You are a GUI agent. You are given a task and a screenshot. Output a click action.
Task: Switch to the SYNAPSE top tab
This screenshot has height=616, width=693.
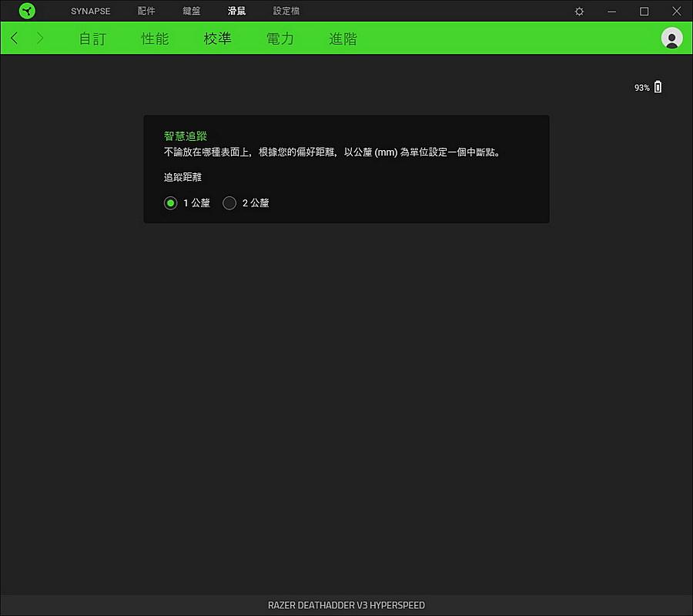(x=90, y=12)
